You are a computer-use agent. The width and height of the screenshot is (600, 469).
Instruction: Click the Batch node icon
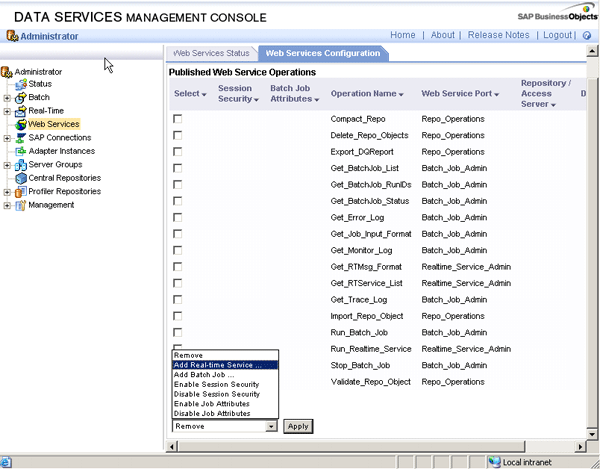click(20, 97)
